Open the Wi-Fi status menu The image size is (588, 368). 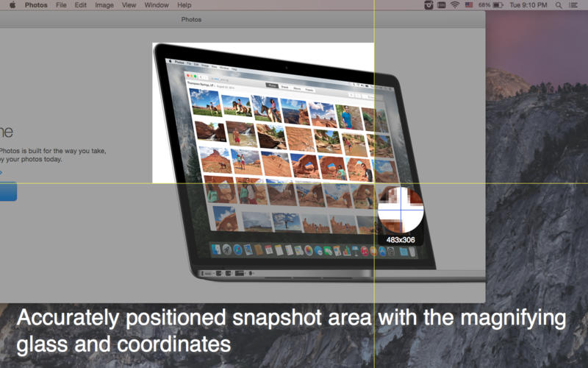click(x=455, y=5)
